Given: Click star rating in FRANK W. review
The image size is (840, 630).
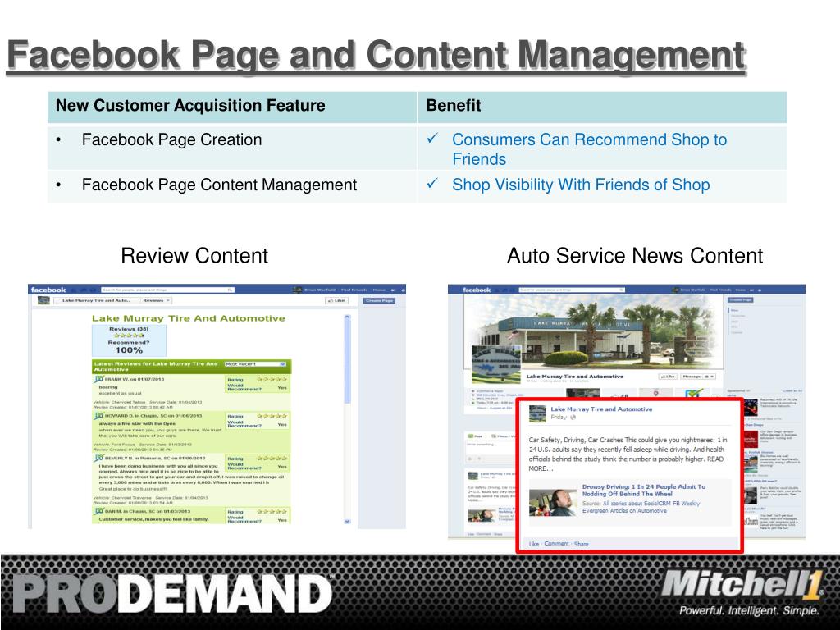Looking at the screenshot, I should point(272,379).
